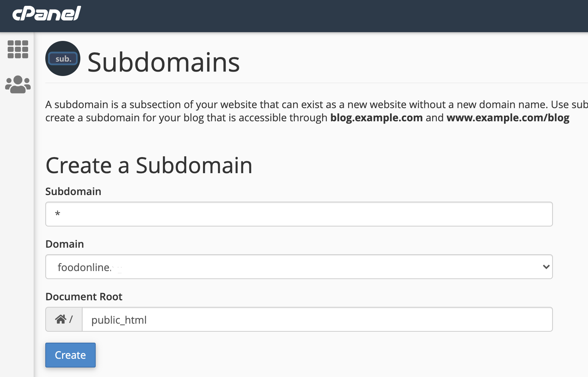Image resolution: width=588 pixels, height=377 pixels.
Task: Click the Subdomains page title
Action: (163, 62)
